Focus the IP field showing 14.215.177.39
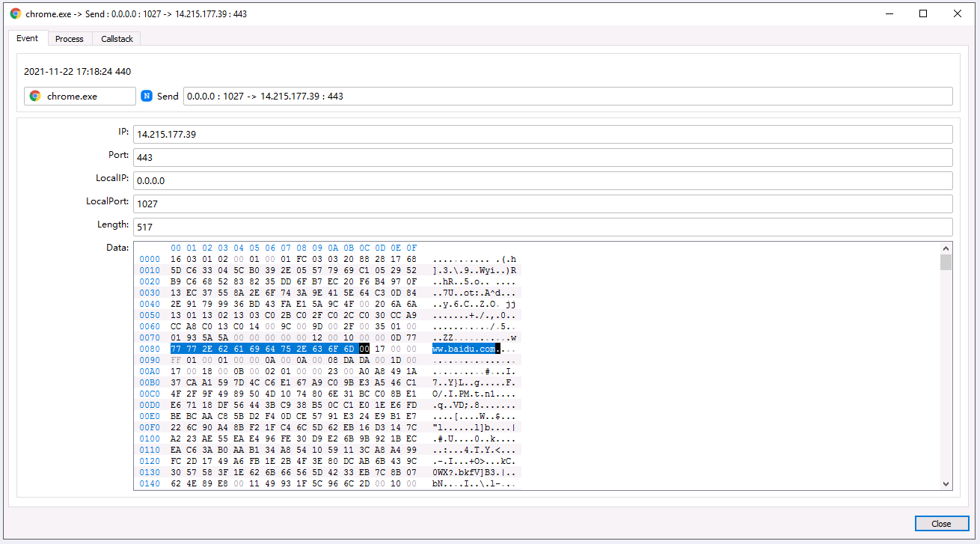Image resolution: width=980 pixels, height=544 pixels. click(543, 134)
